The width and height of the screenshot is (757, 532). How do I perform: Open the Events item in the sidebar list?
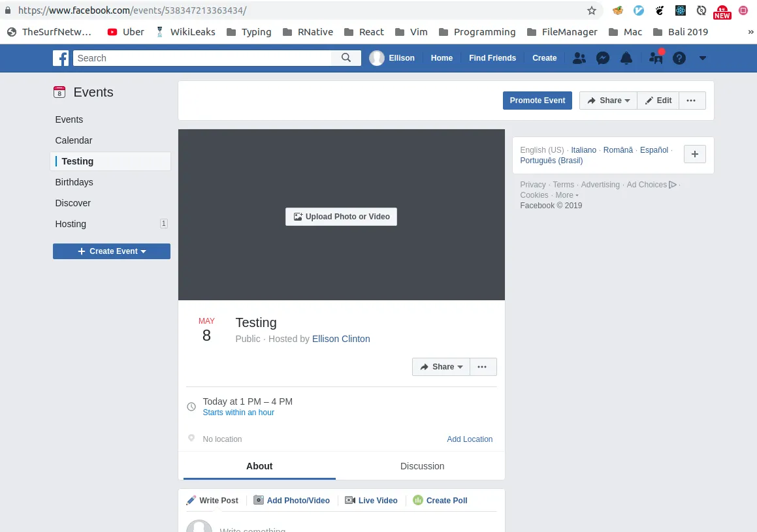(x=69, y=119)
